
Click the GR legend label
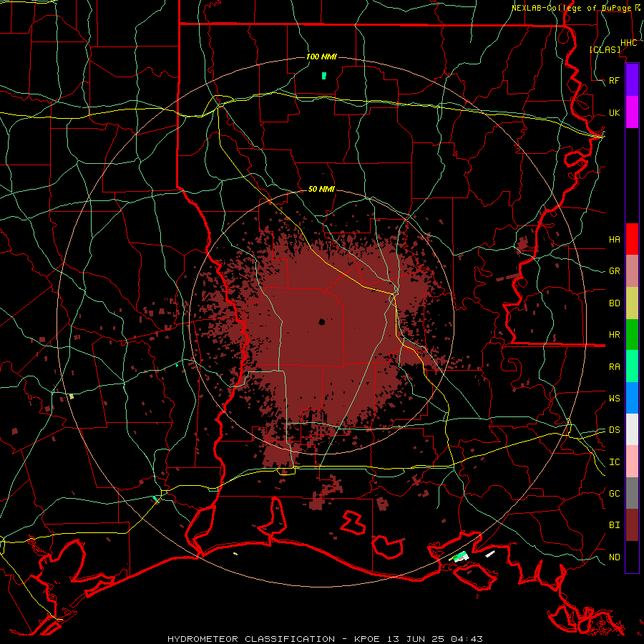[x=615, y=271]
